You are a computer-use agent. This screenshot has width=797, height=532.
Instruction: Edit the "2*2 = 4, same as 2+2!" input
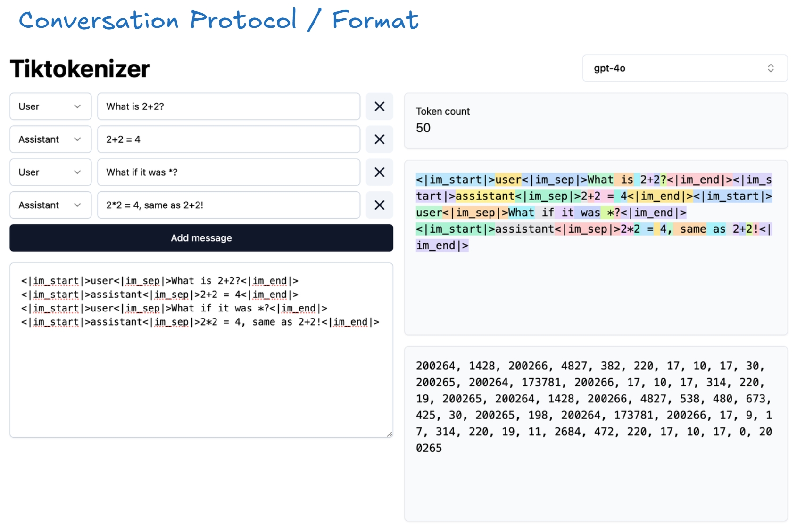pos(229,205)
